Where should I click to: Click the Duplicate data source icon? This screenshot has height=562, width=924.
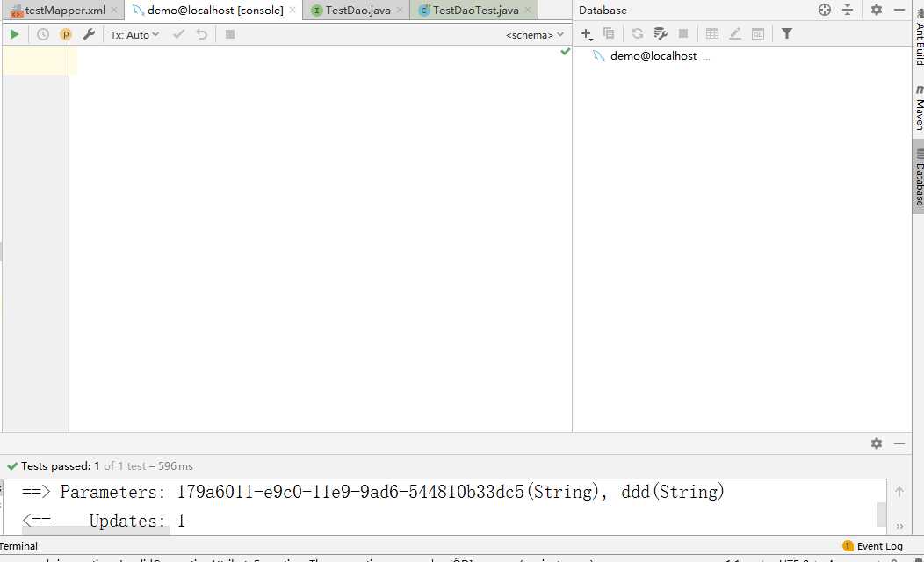[609, 33]
